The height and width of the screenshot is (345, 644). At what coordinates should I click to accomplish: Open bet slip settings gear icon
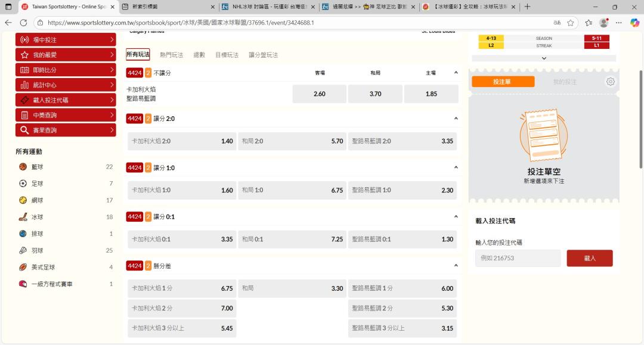coord(610,82)
